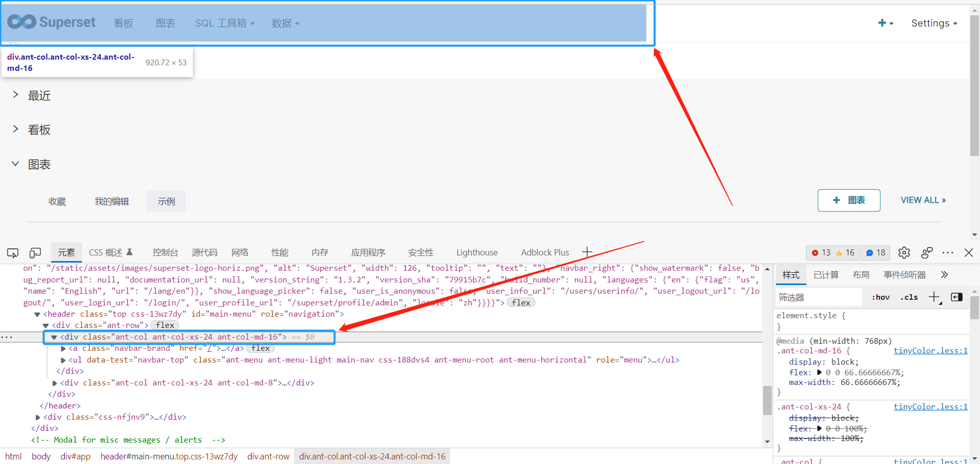Click the page vertical scrollbar thumb
980x464 pixels.
click(x=974, y=85)
